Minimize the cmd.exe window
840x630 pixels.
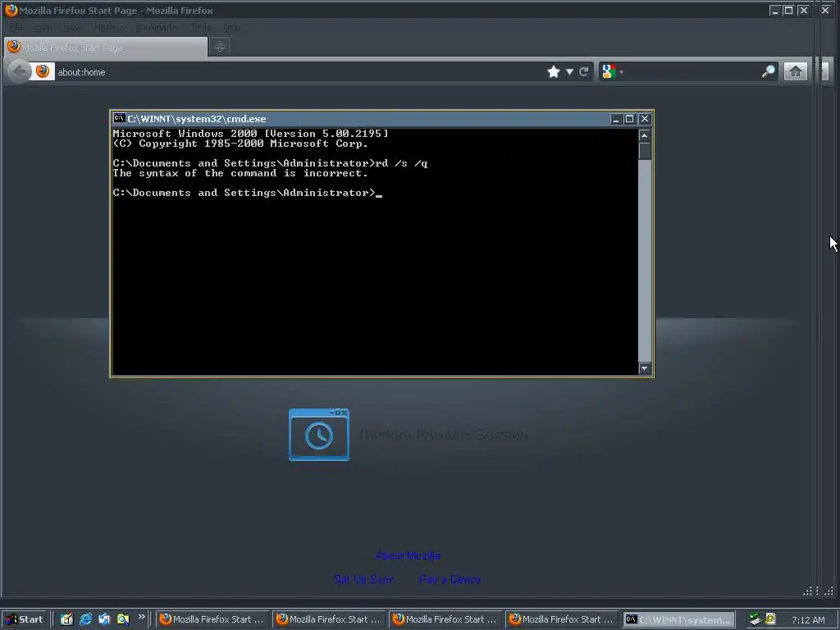click(x=615, y=119)
